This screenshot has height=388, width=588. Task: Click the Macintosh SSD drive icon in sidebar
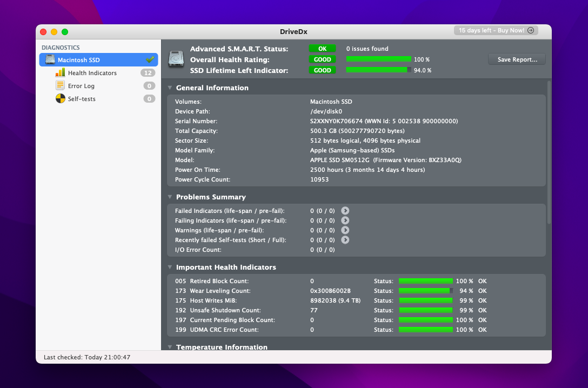coord(50,60)
